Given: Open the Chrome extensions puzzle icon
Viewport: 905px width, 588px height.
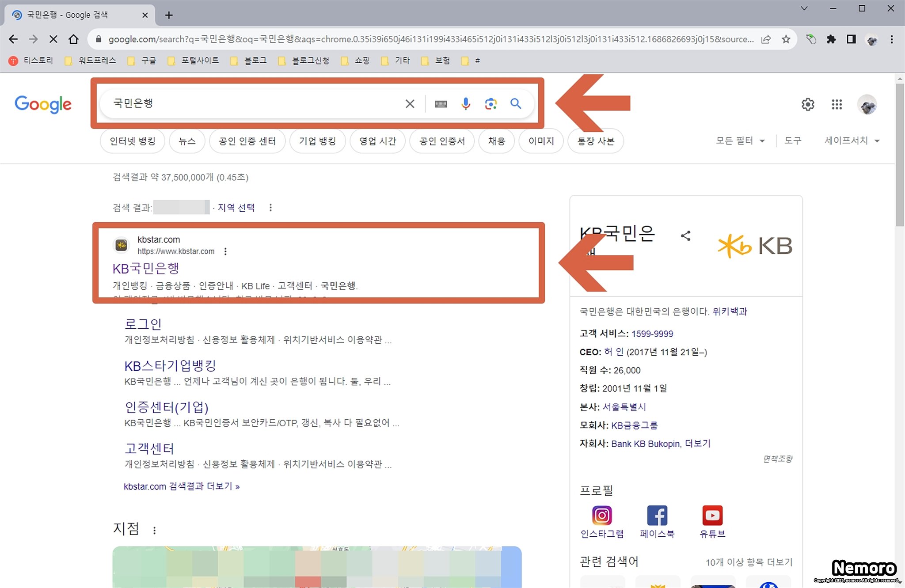Looking at the screenshot, I should (x=831, y=39).
